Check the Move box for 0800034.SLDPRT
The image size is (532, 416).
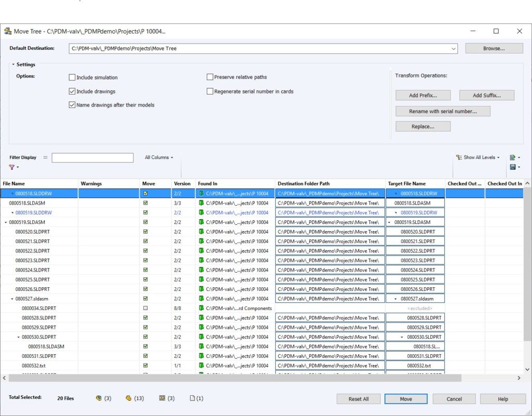[x=145, y=308]
